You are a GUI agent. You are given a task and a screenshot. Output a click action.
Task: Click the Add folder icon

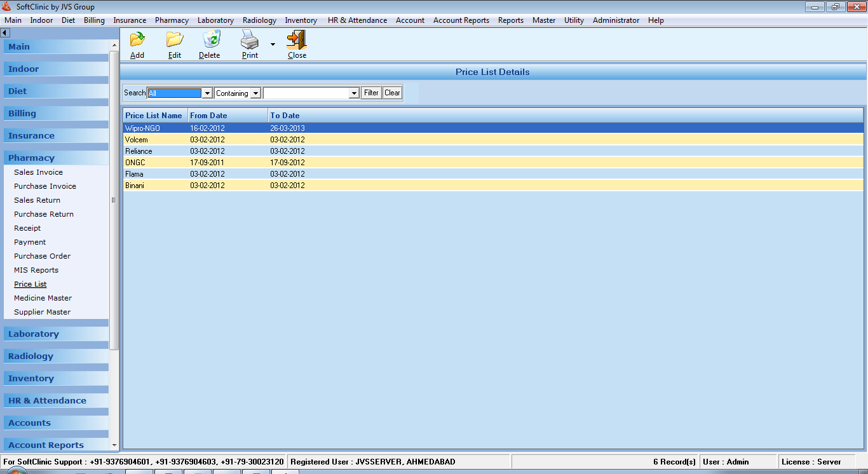(137, 40)
